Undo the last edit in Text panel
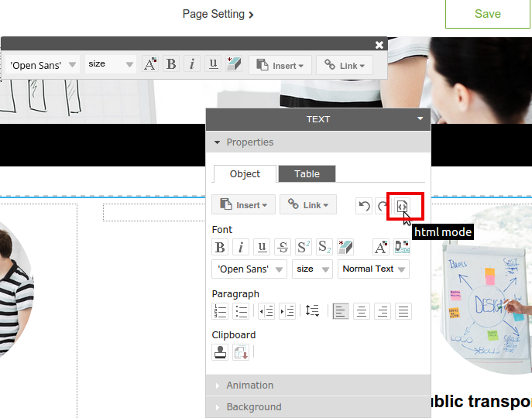 (x=364, y=206)
